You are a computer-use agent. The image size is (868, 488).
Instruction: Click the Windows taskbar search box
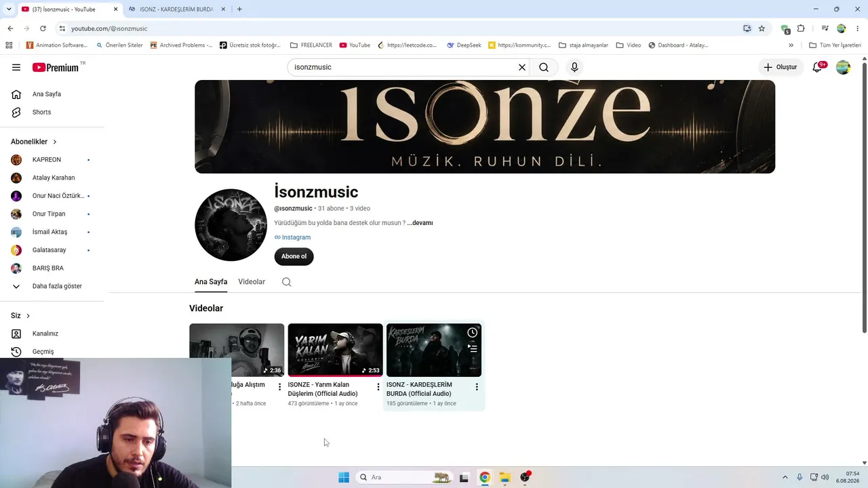(405, 477)
